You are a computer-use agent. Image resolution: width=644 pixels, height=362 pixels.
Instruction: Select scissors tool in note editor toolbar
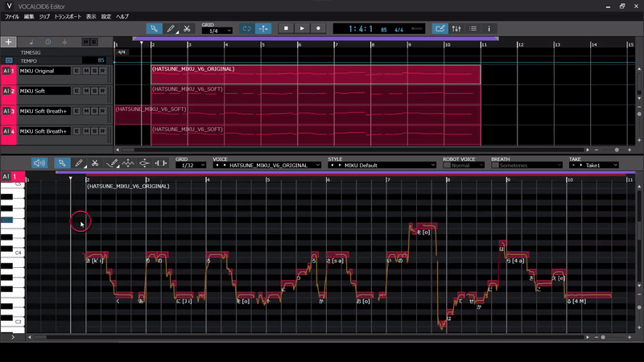coord(95,163)
